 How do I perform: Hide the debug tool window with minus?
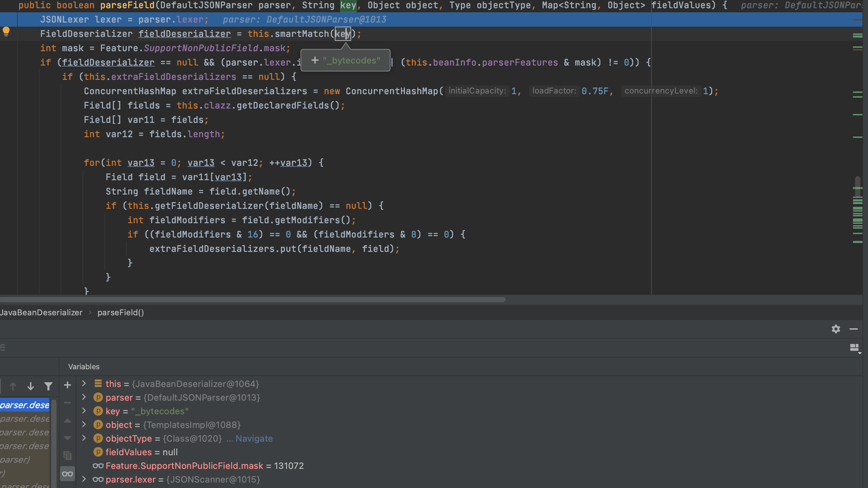click(x=854, y=329)
